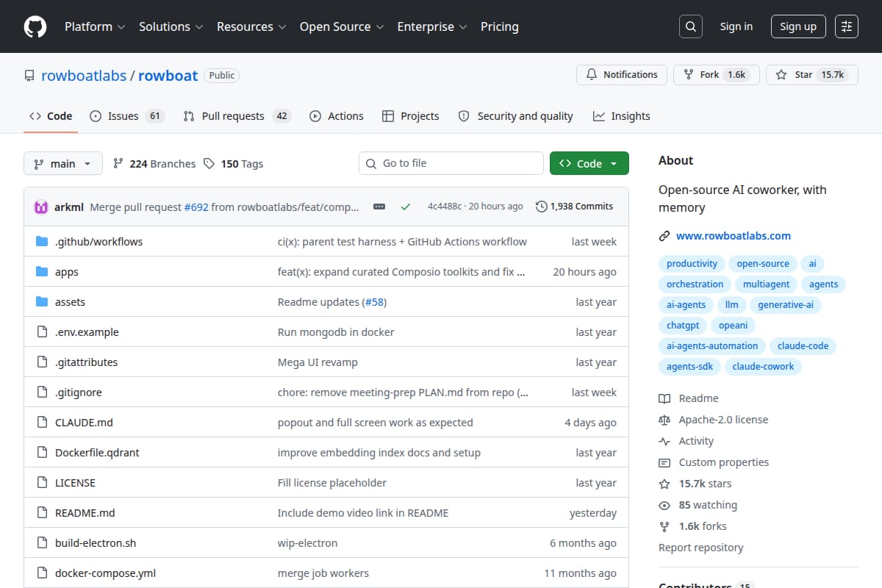Open the rowboatlabs owner link
This screenshot has width=882, height=588.
84,76
